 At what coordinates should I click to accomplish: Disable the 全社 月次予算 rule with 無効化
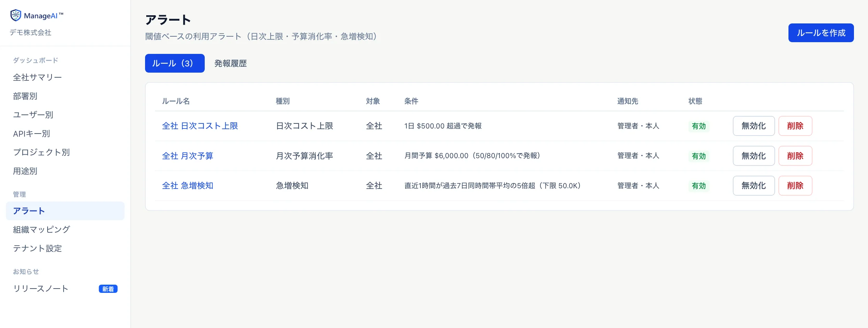[x=754, y=156]
